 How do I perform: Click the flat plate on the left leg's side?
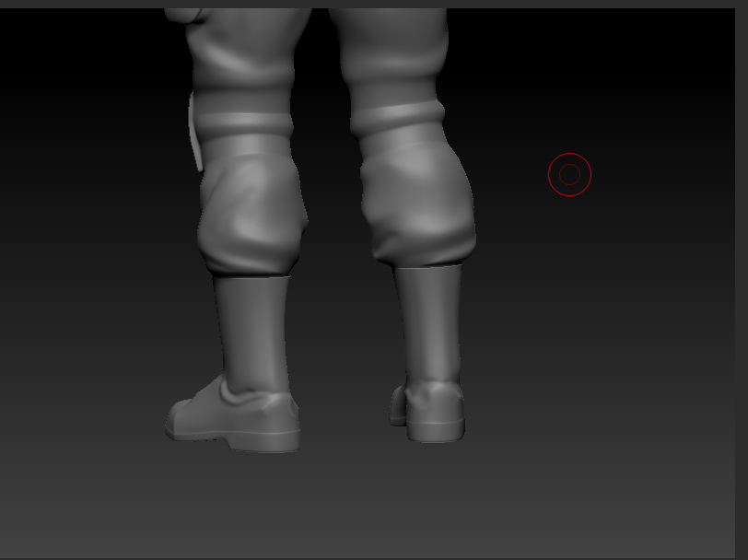[195, 132]
